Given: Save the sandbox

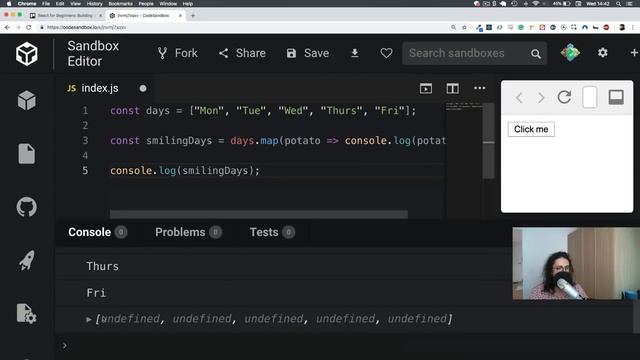Looking at the screenshot, I should click(x=308, y=53).
